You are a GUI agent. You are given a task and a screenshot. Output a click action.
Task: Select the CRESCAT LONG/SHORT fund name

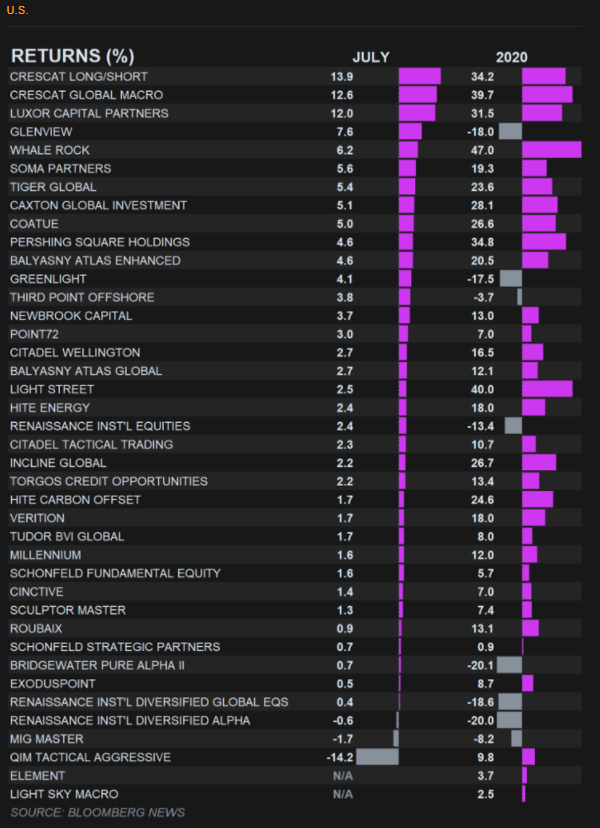point(79,77)
